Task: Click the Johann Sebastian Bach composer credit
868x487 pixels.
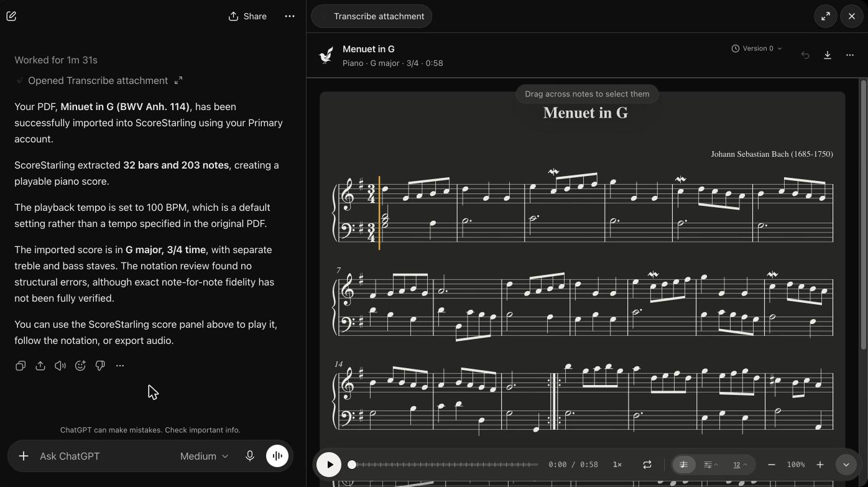Action: (772, 154)
